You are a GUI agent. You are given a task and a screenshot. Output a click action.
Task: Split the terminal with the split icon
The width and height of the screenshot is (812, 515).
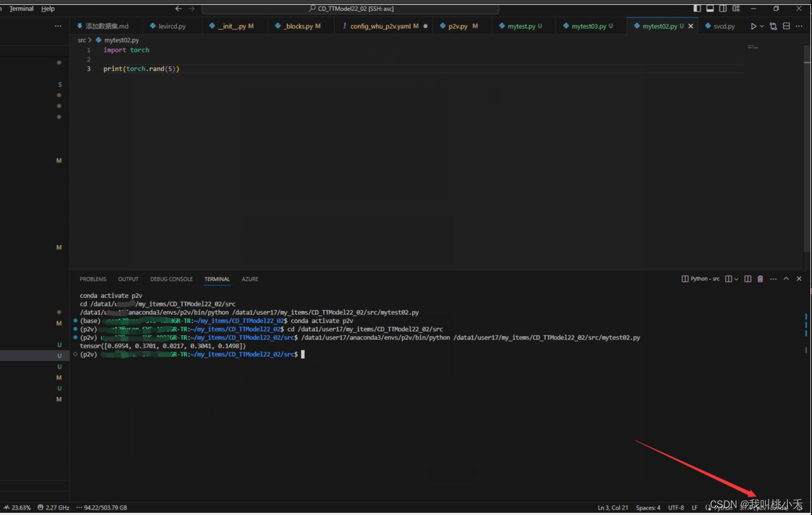tap(748, 279)
